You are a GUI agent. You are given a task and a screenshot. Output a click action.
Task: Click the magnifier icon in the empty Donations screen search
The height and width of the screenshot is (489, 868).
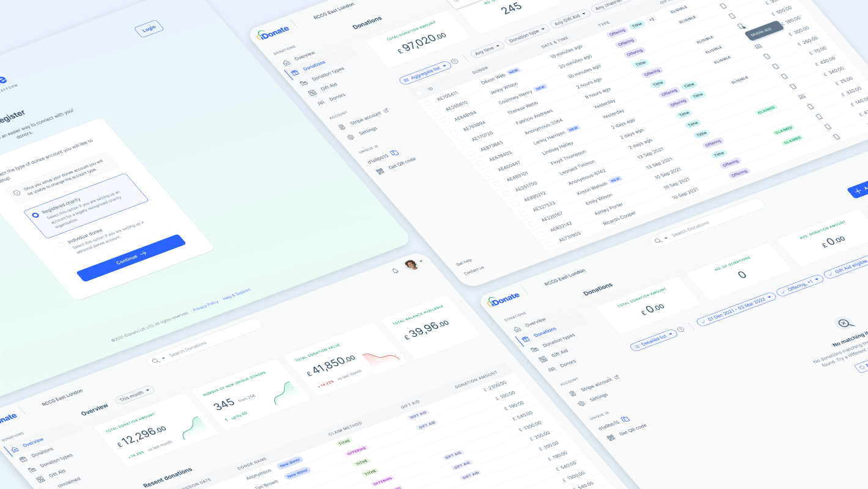click(x=658, y=241)
